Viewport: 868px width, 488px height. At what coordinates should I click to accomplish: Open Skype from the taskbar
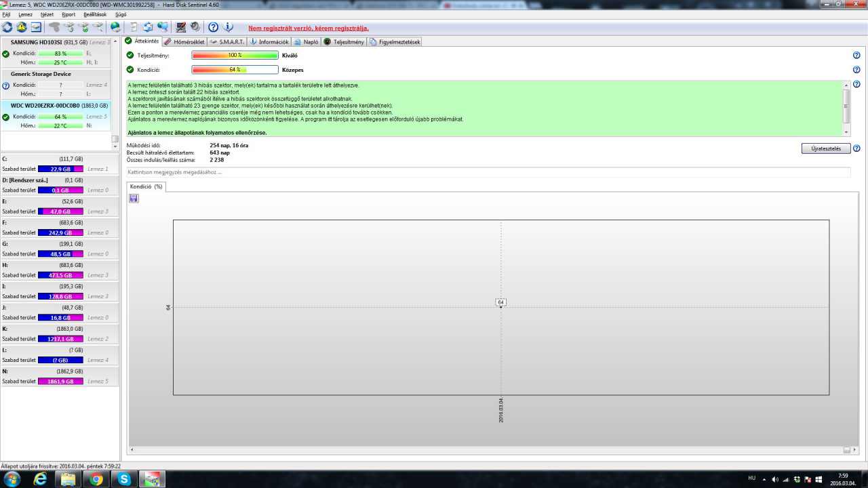click(124, 479)
